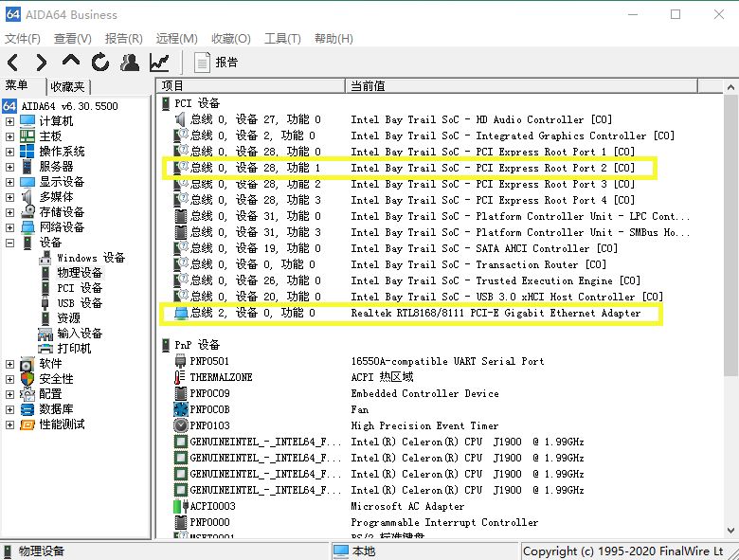Click the 主板 motherboard icon

coord(27,136)
